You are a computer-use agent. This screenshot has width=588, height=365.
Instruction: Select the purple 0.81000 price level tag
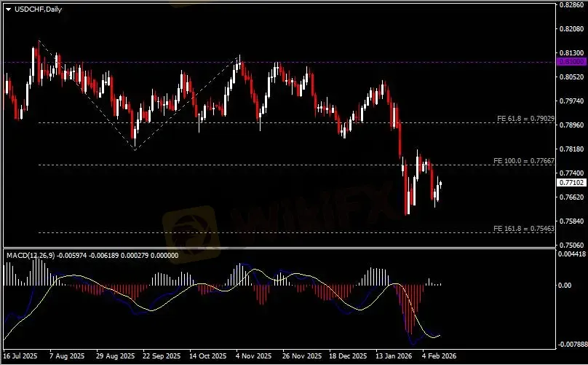click(x=571, y=63)
